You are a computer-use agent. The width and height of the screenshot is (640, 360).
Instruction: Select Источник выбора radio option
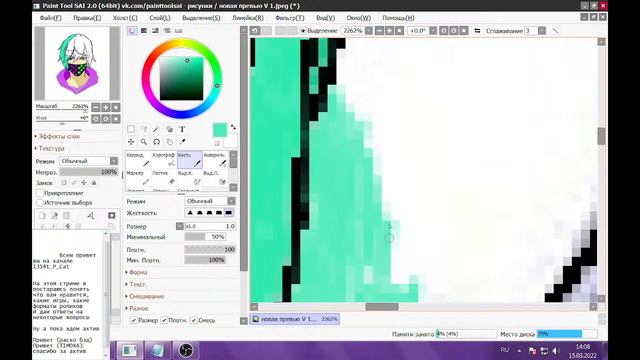point(40,202)
